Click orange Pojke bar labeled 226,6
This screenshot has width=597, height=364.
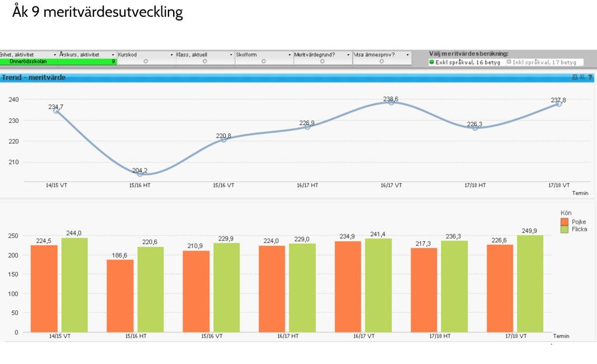500,288
